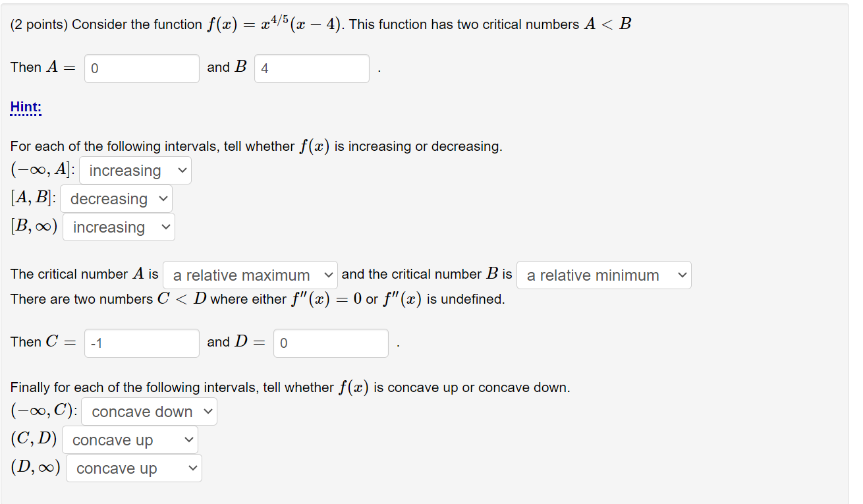863x504 pixels.
Task: Select the answer box for B showing 4
Action: click(311, 68)
